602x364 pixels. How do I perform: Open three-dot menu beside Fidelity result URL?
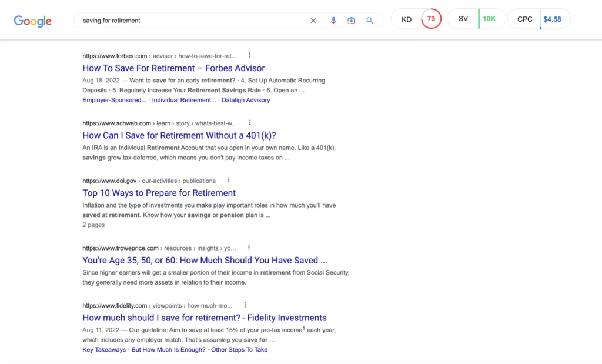click(x=245, y=305)
